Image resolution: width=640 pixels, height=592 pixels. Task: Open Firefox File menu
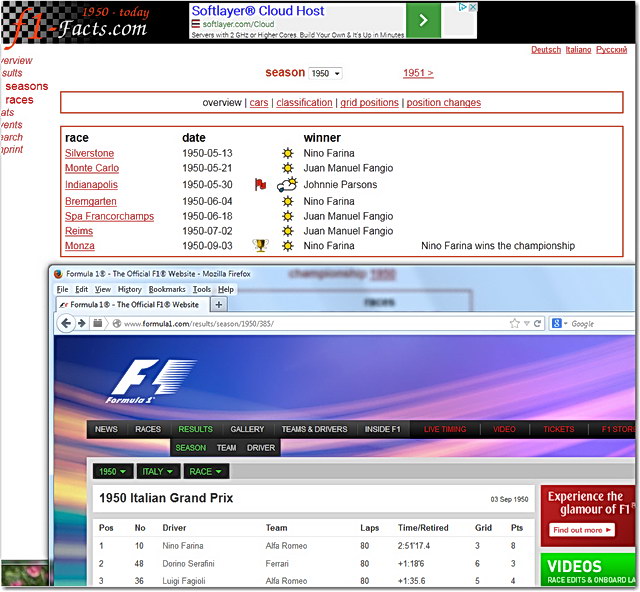tap(62, 289)
